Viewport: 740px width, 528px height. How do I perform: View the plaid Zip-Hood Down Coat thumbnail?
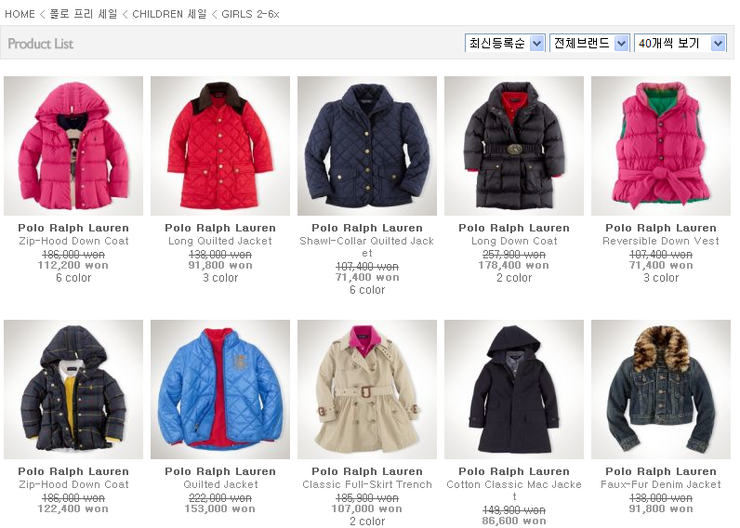tap(73, 389)
